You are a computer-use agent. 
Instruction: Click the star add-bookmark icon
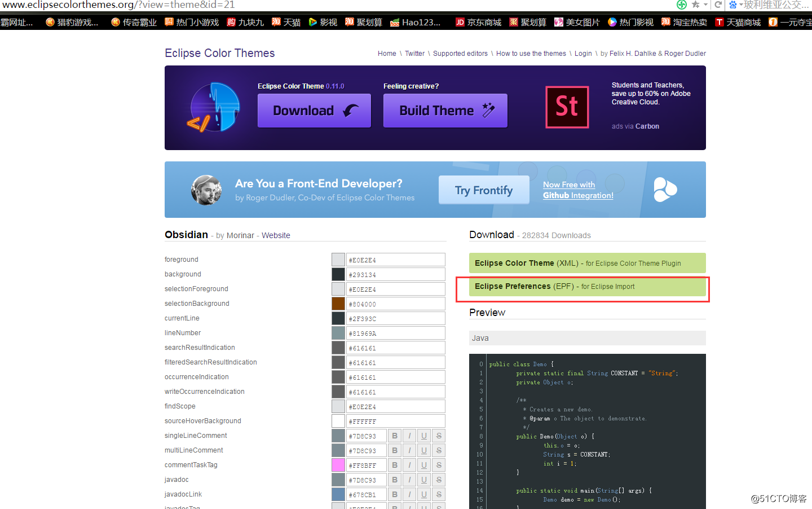695,5
